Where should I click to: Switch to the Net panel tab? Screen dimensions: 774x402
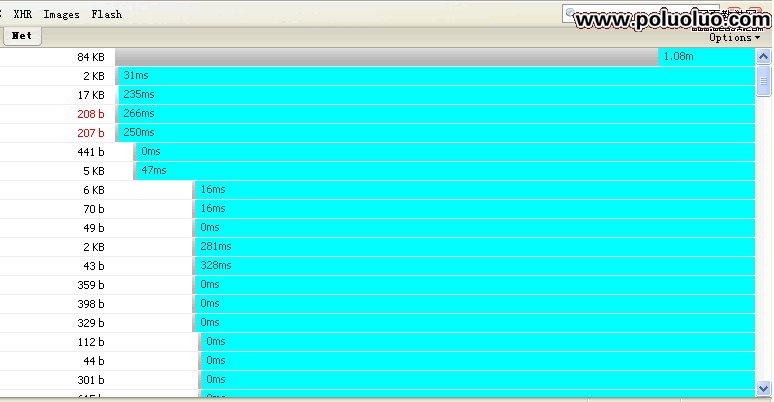coord(21,35)
